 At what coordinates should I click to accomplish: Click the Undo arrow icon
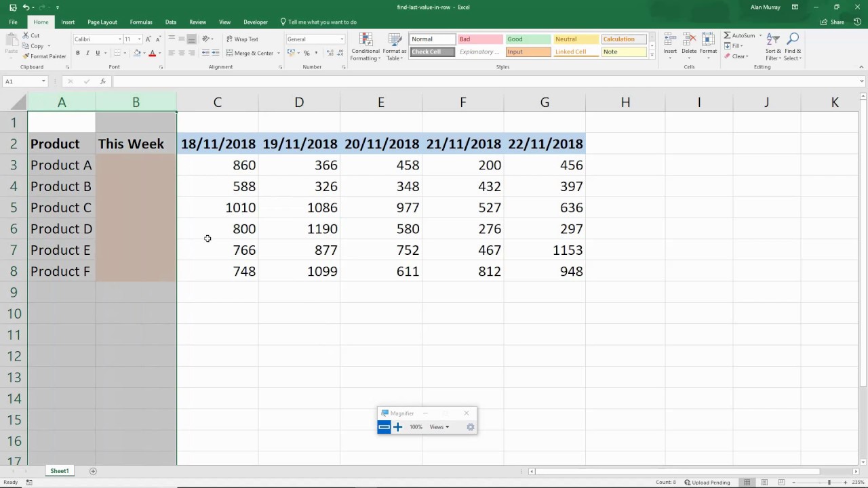[x=26, y=7]
